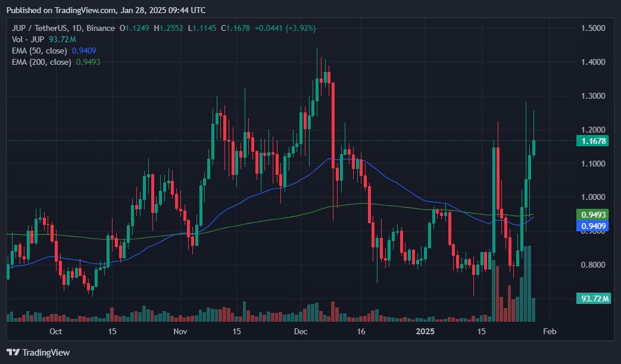Viewport: 621px width, 364px height.
Task: Click the 2025 label on the time axis
Action: tap(426, 331)
